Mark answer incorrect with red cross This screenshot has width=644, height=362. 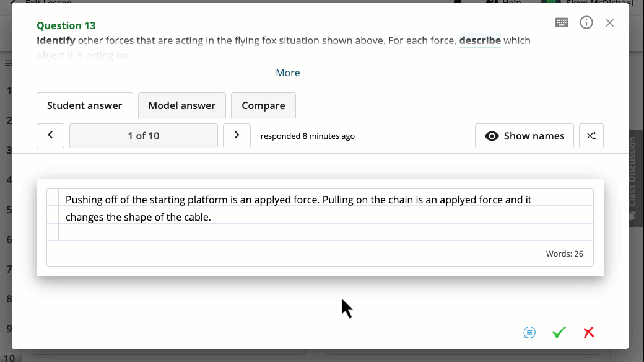589,333
